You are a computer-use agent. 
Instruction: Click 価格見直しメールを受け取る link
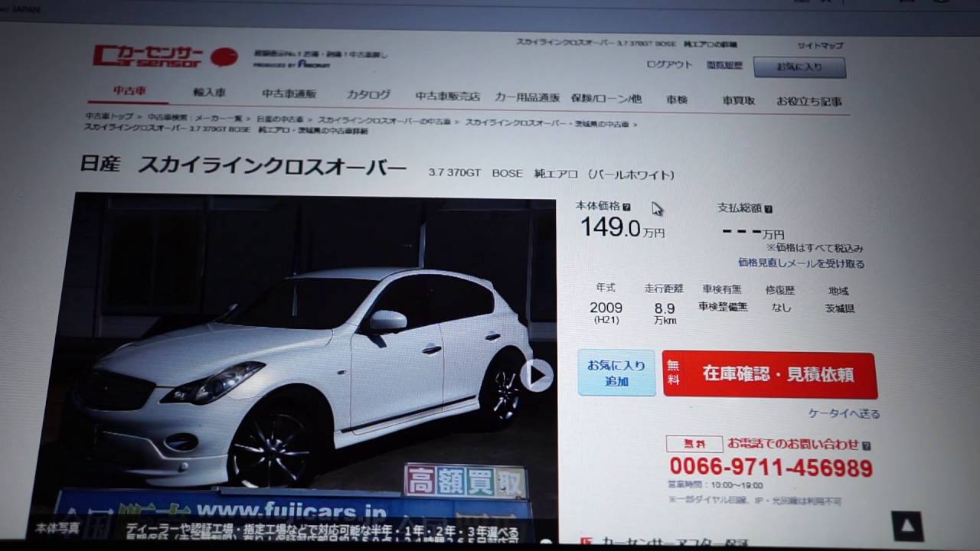point(801,263)
